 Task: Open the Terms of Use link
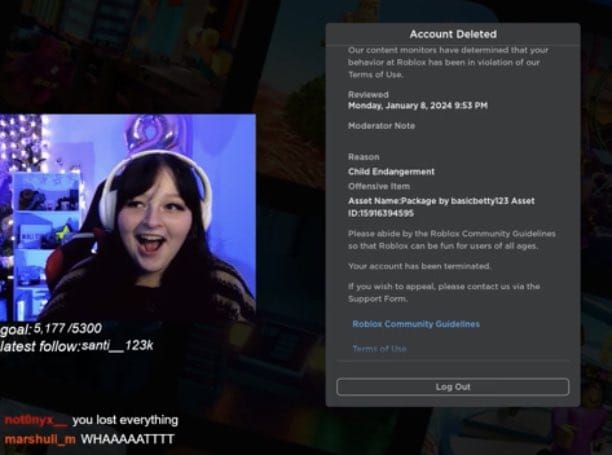379,348
